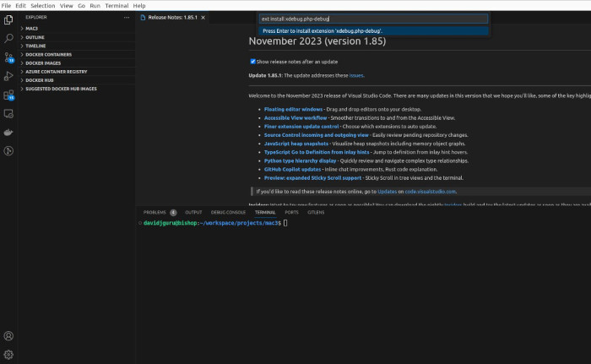Viewport: 591px width, 364px height.
Task: Open the Accessible View workflow link
Action: tap(295, 118)
